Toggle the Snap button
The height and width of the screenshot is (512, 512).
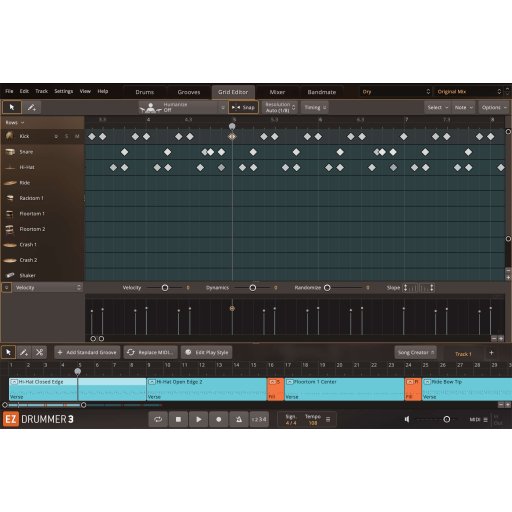tap(243, 107)
